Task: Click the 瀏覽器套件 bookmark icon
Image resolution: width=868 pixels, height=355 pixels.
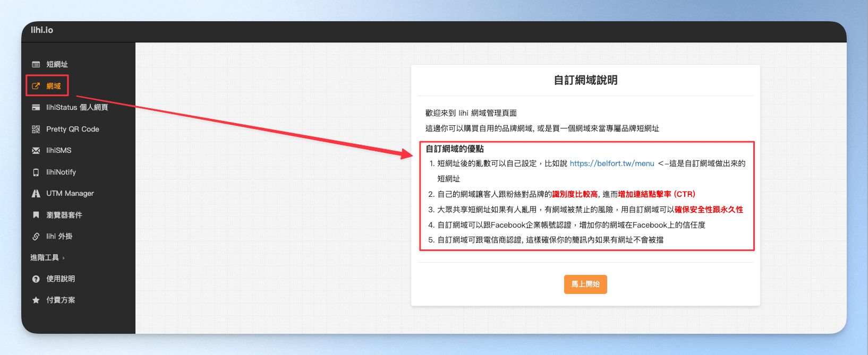Action: tap(36, 215)
